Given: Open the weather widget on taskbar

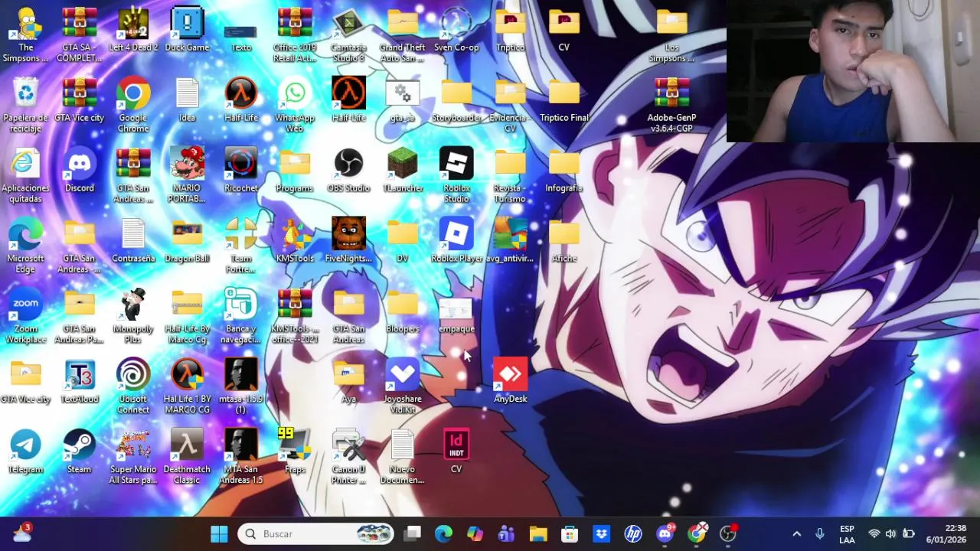Looking at the screenshot, I should coord(21,533).
